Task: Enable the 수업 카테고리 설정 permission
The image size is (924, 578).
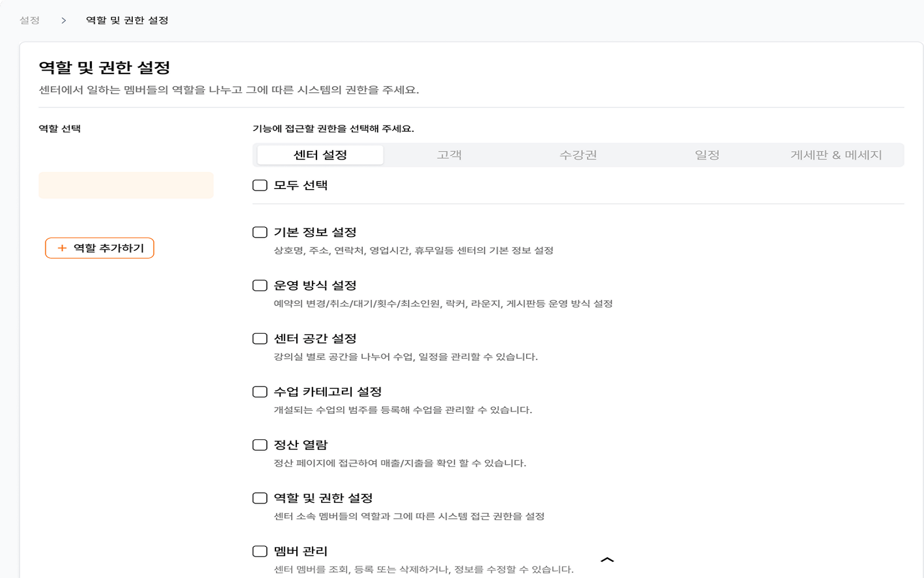Action: (259, 392)
